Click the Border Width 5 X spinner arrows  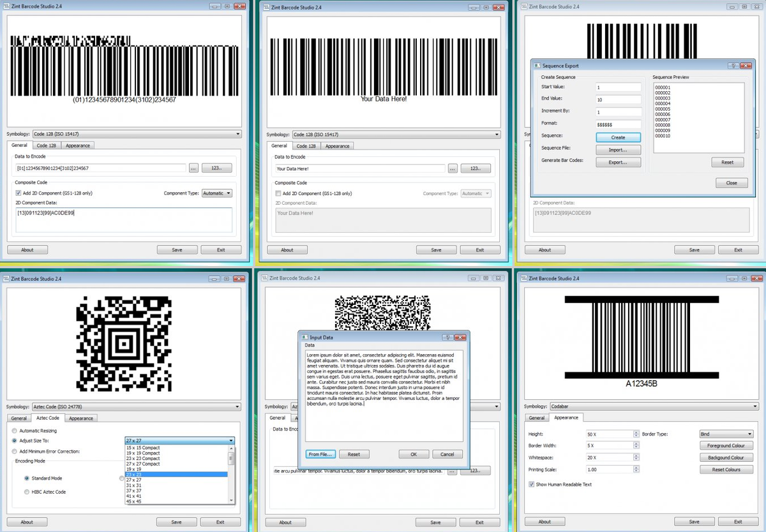tap(636, 445)
